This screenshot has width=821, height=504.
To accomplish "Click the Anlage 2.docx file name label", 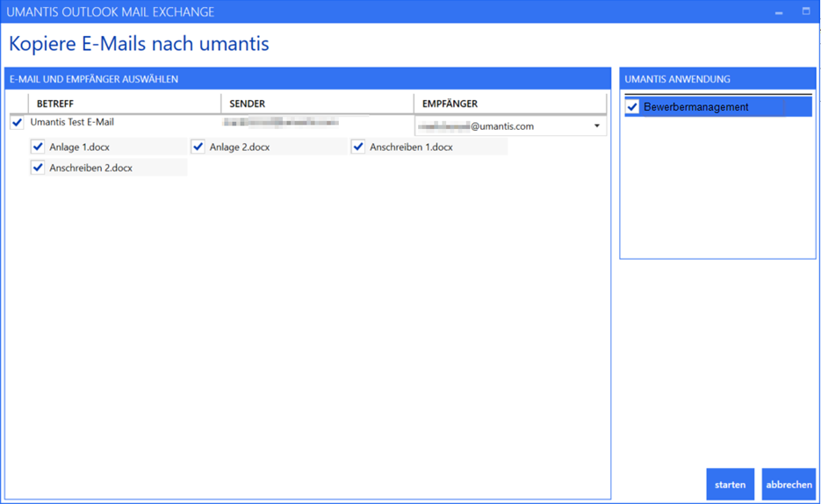I will pos(240,148).
